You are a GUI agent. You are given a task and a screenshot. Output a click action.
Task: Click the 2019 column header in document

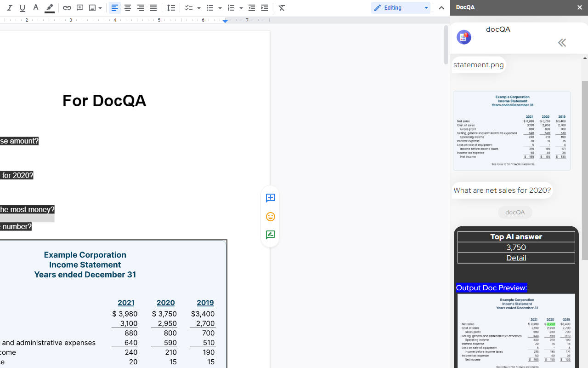click(x=205, y=303)
